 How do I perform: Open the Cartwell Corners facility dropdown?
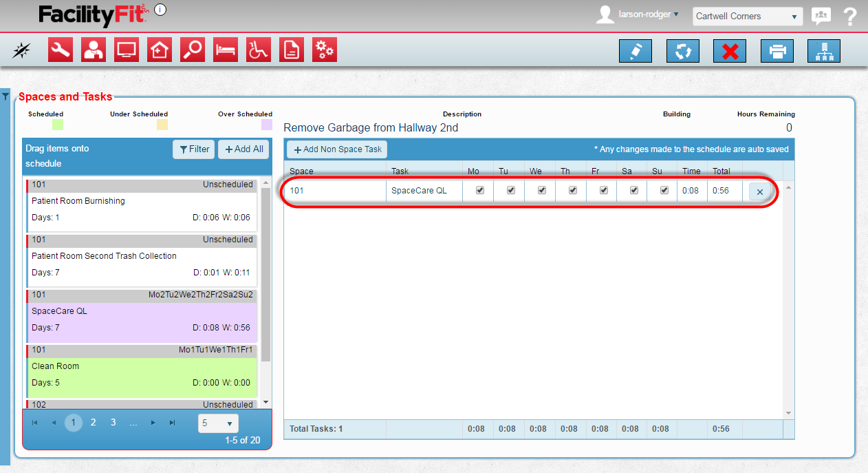[746, 17]
